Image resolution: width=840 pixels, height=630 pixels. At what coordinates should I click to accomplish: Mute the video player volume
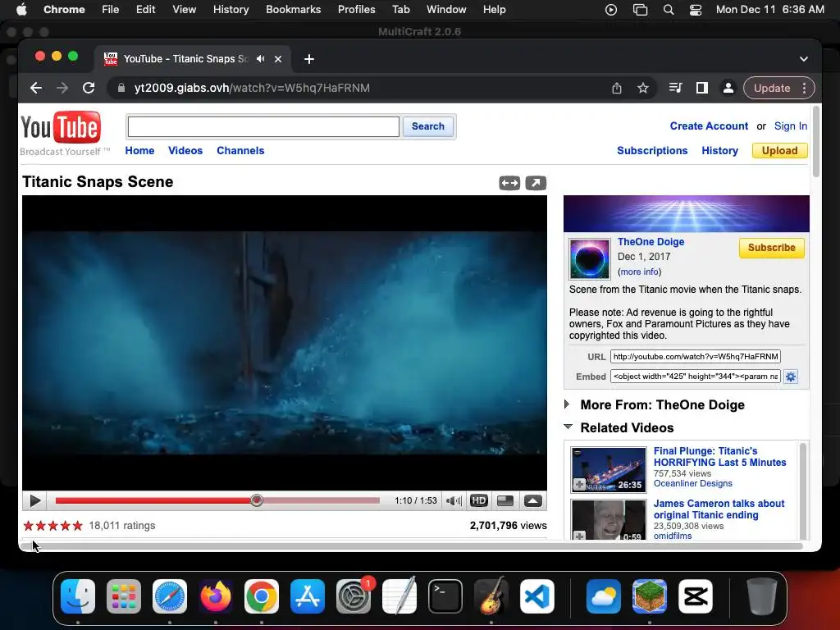point(453,501)
